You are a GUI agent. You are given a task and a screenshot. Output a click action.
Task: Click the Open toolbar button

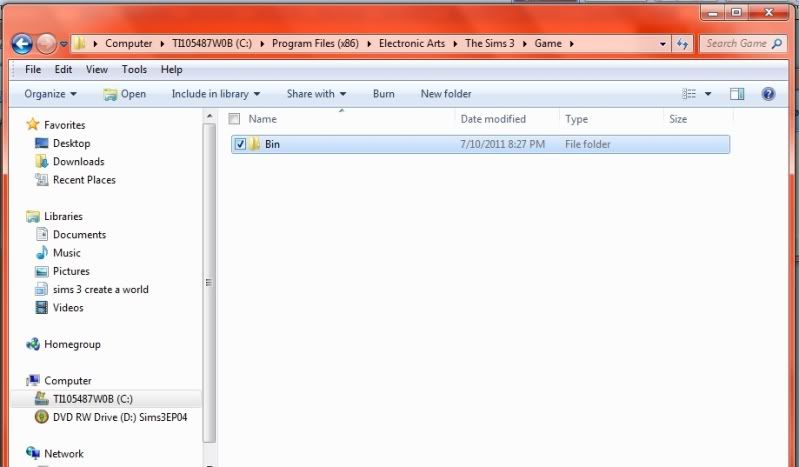[x=125, y=94]
